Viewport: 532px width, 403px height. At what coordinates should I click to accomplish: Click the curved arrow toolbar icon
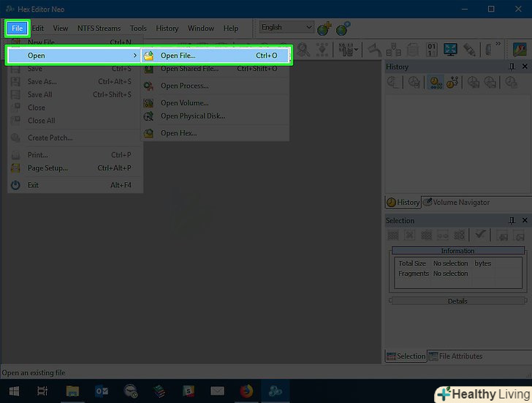pos(375,50)
